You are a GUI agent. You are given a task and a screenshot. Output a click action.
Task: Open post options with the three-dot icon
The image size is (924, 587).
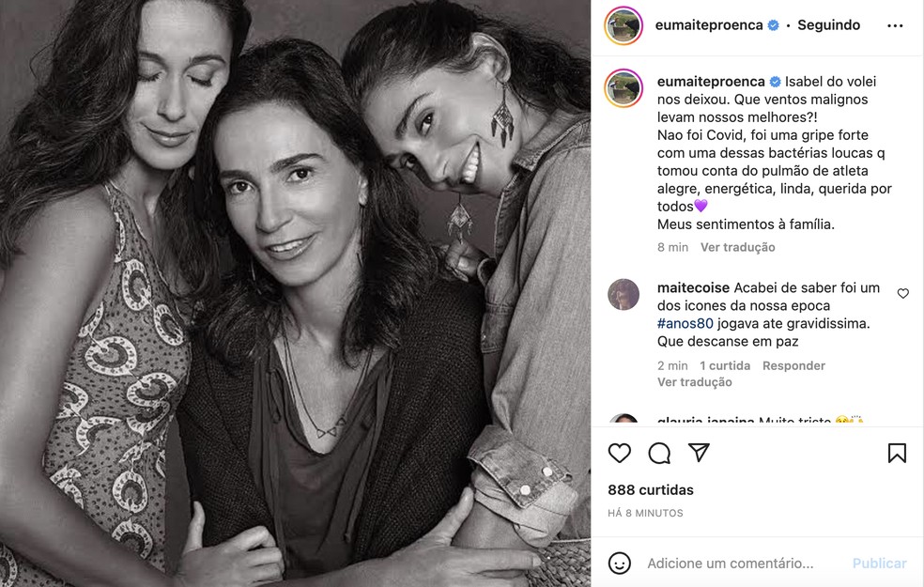coord(895,24)
